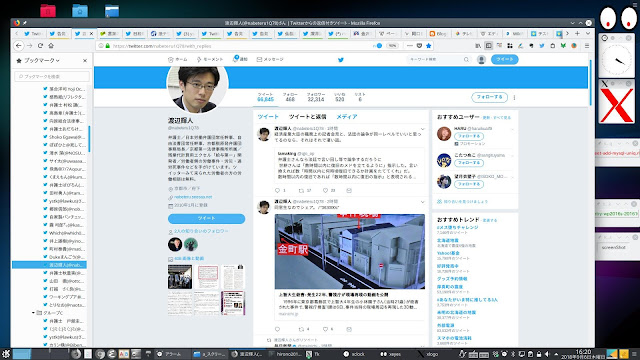This screenshot has height=360, width=640.
Task: Click the volume icon in system tray
Action: point(547,354)
